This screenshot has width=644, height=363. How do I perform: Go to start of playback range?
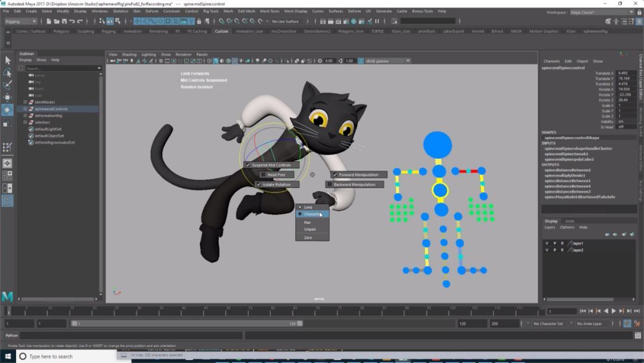pos(583,311)
